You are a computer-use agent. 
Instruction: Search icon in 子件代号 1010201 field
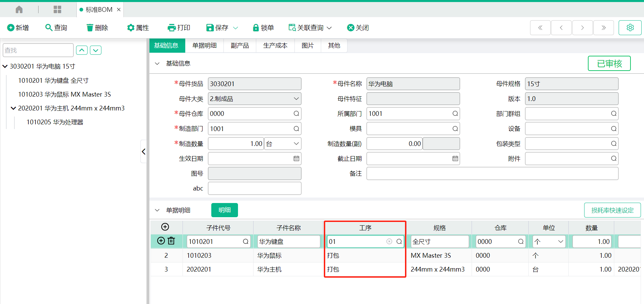(x=246, y=242)
